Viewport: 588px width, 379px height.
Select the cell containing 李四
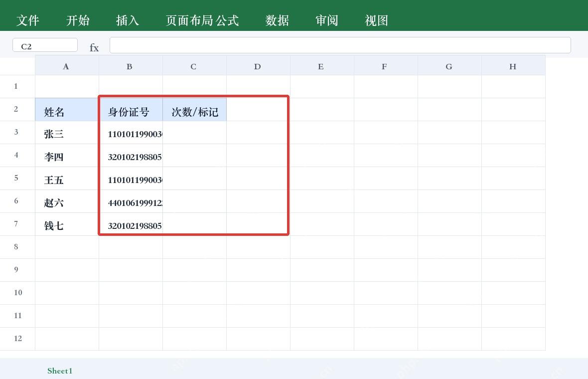(x=67, y=156)
